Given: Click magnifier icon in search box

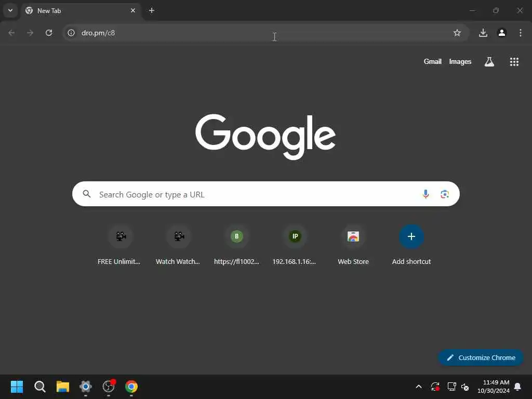Looking at the screenshot, I should coord(87,194).
